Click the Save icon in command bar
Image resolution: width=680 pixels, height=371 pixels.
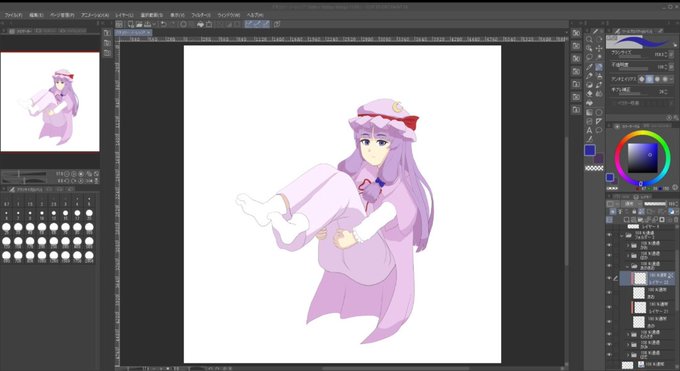147,24
